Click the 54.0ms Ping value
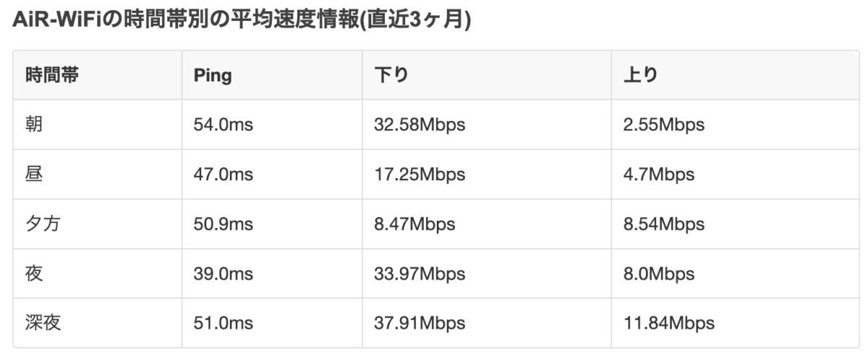Viewport: 868px width, 354px height. pyautogui.click(x=223, y=125)
